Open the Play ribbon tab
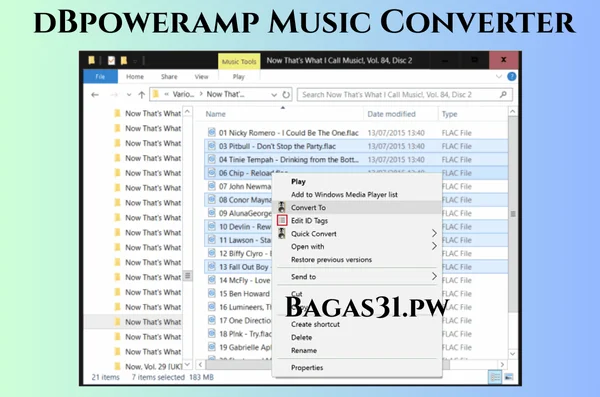Viewport: 600px width, 397px height. (x=238, y=77)
